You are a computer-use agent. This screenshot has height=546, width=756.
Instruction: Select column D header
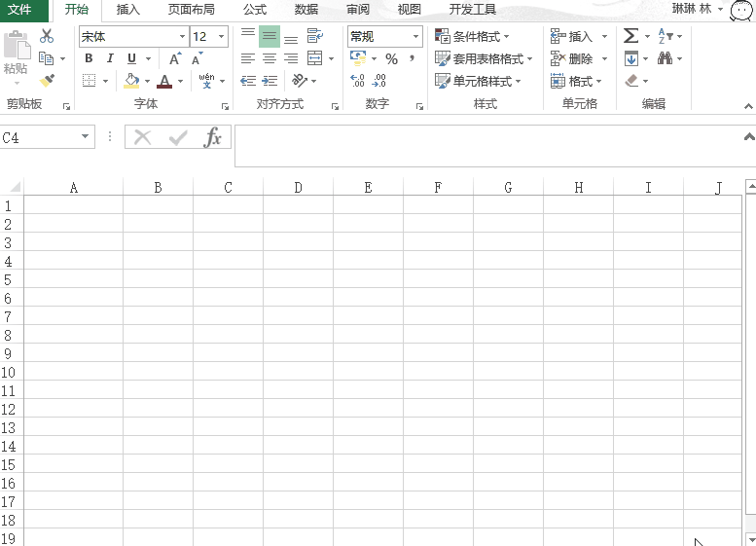(x=298, y=187)
